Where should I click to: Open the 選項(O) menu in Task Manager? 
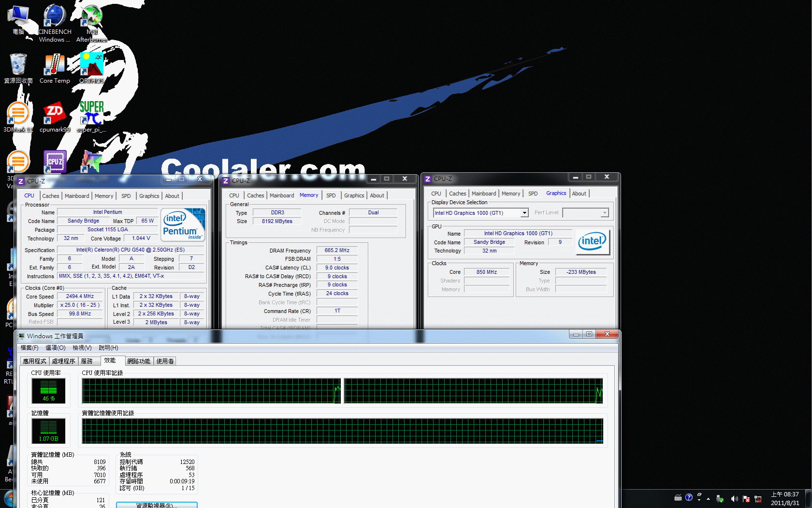pyautogui.click(x=56, y=348)
